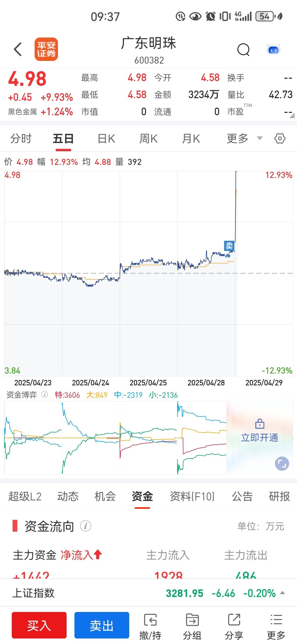Go back with the left arrow
Viewport: 297px width, 644px height.
click(18, 49)
